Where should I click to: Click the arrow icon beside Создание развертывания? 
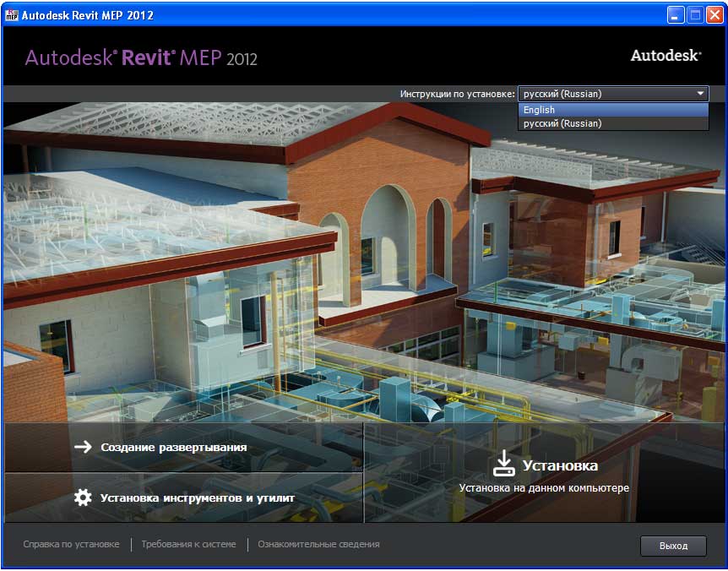[x=83, y=447]
